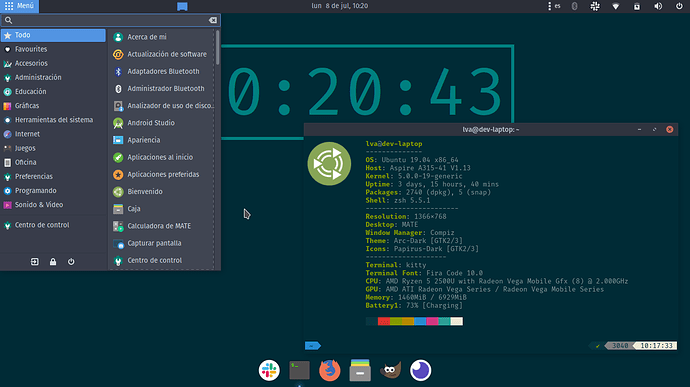
Task: Open the file manager dock icon
Action: [x=360, y=370]
